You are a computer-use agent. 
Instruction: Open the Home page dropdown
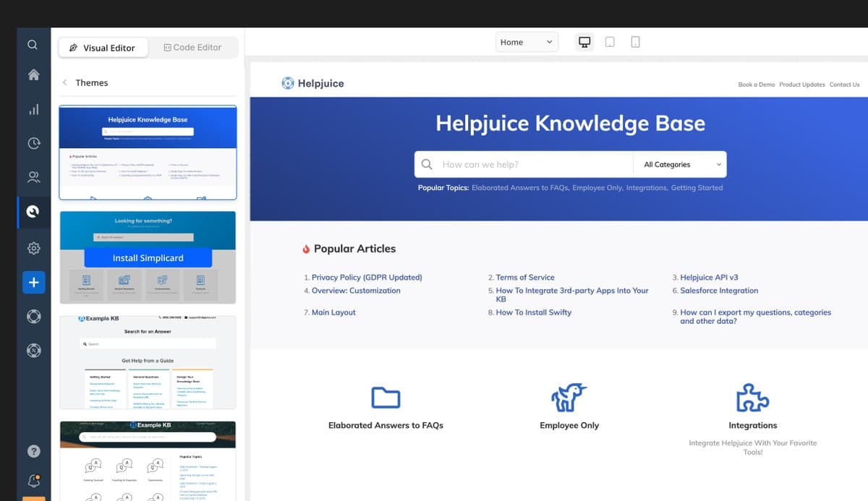(x=527, y=42)
